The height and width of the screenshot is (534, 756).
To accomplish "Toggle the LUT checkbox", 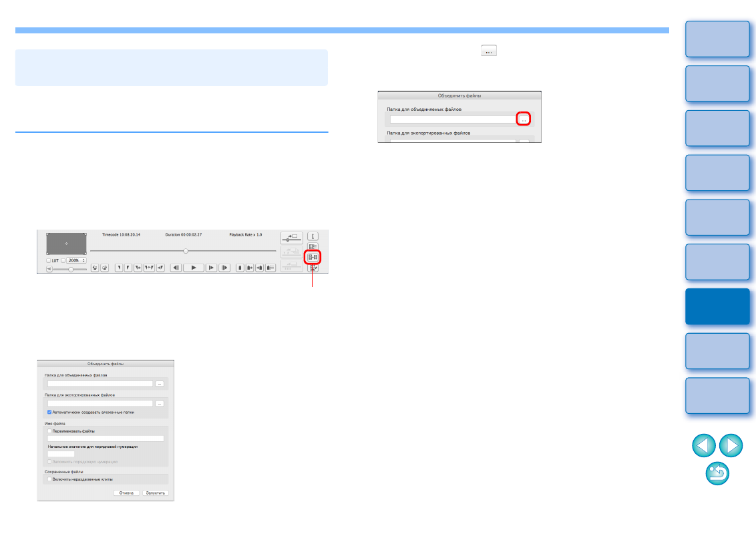I will (48, 261).
